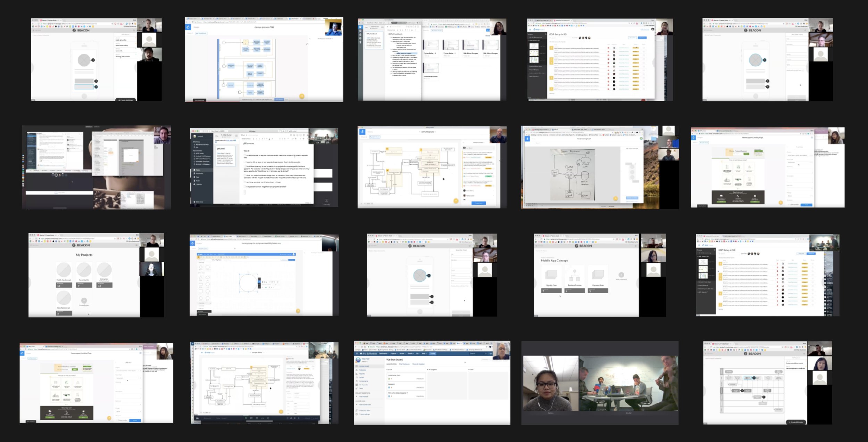868x442 pixels.
Task: Click the Jira search field in Kanban screenshot
Action: click(x=478, y=353)
